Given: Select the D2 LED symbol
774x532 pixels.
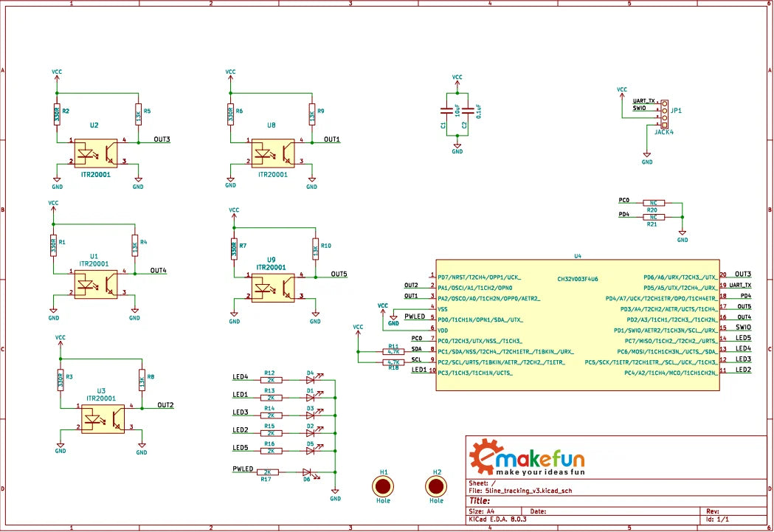Looking at the screenshot, I should (312, 433).
